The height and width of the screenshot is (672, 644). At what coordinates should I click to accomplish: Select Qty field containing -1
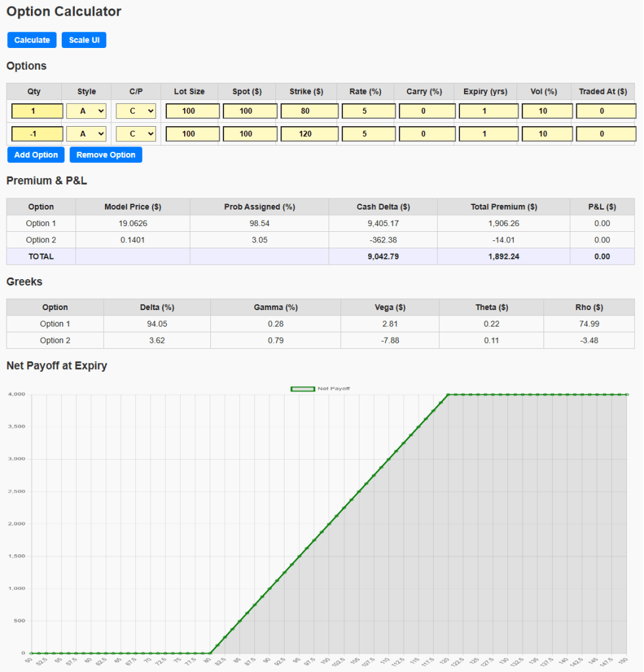click(37, 134)
